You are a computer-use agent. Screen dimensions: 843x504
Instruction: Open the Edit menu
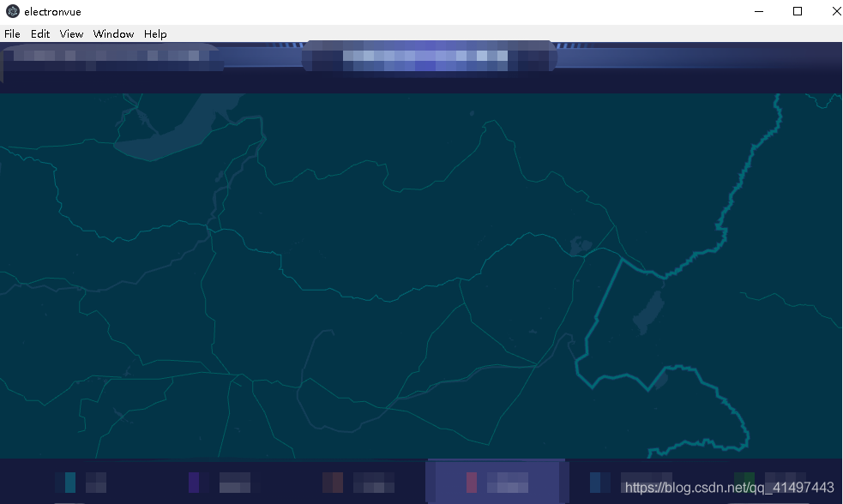(39, 33)
